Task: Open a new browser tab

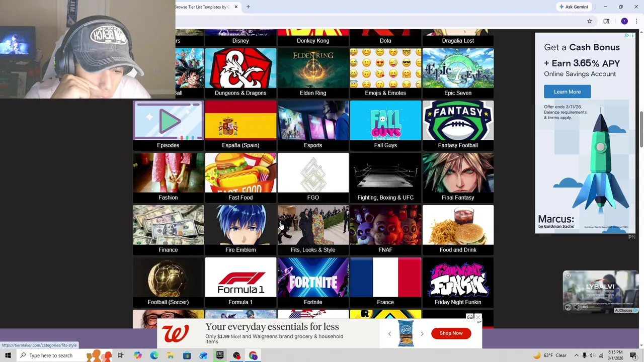Action: [248, 7]
